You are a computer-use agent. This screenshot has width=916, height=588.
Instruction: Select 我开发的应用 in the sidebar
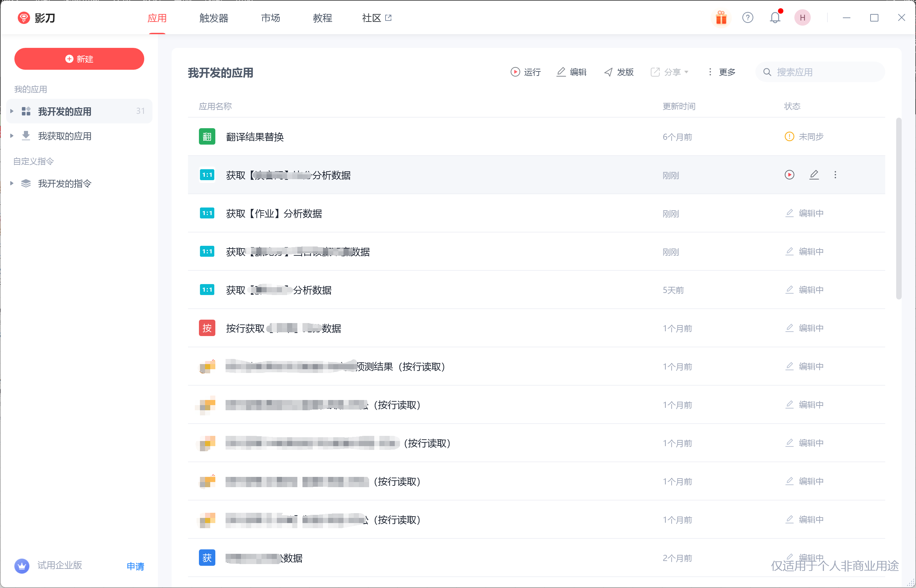pos(79,111)
